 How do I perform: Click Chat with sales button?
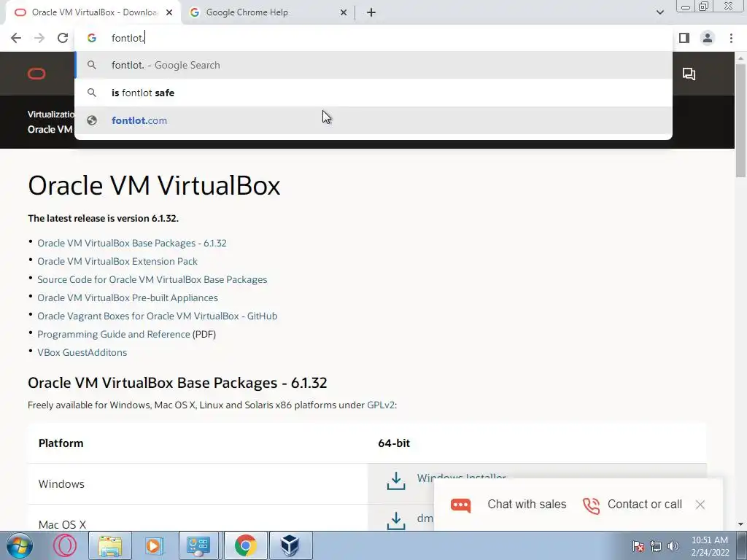pos(527,505)
